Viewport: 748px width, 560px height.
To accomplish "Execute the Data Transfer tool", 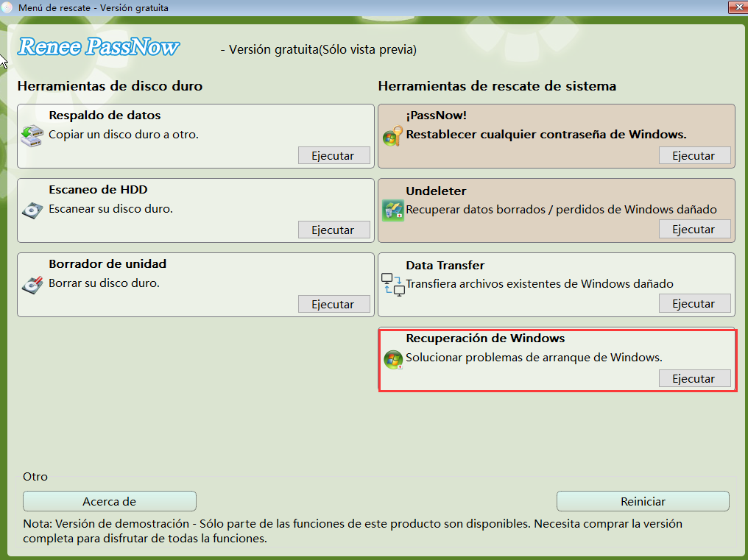I will coord(694,303).
